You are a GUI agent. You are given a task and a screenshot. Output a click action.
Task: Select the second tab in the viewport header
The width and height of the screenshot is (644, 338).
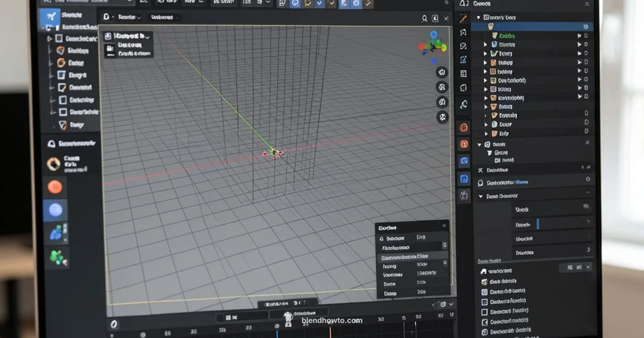(164, 18)
